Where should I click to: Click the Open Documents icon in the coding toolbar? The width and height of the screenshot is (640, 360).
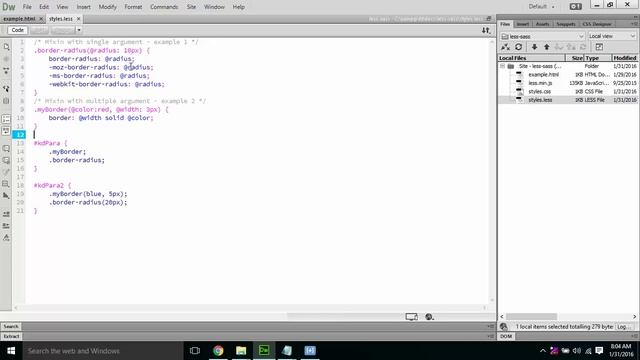click(6, 47)
